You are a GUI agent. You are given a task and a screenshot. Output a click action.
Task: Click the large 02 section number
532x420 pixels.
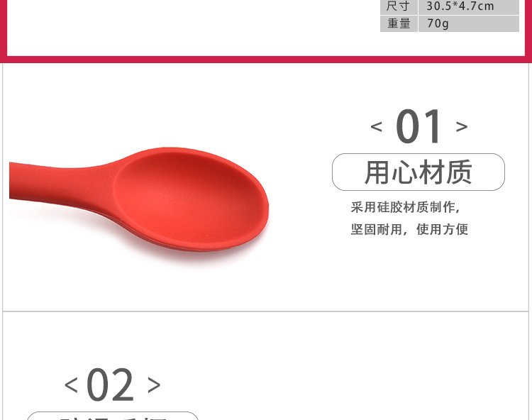click(111, 385)
